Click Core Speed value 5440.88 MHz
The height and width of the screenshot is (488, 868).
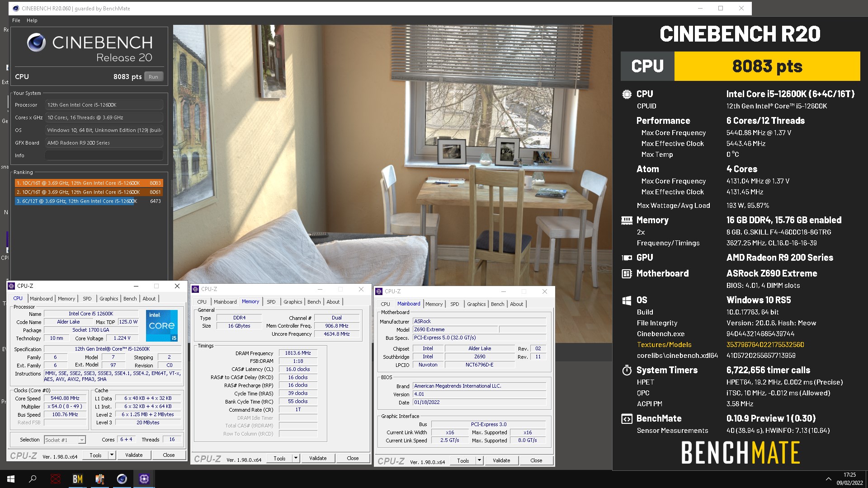click(65, 398)
